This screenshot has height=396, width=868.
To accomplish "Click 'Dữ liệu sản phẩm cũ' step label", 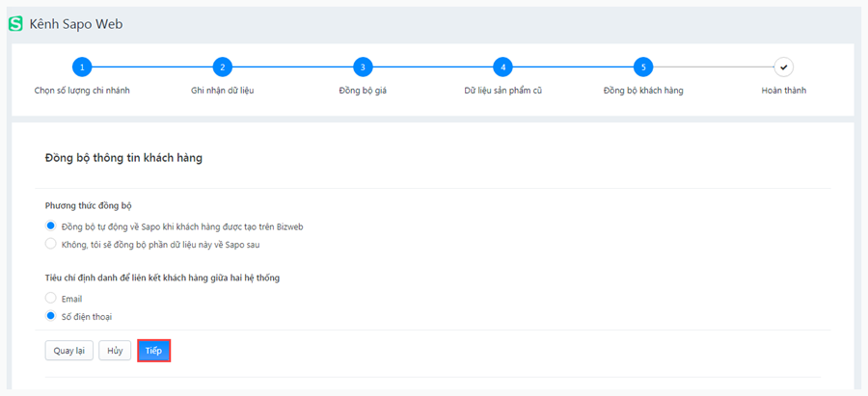I will tap(502, 91).
